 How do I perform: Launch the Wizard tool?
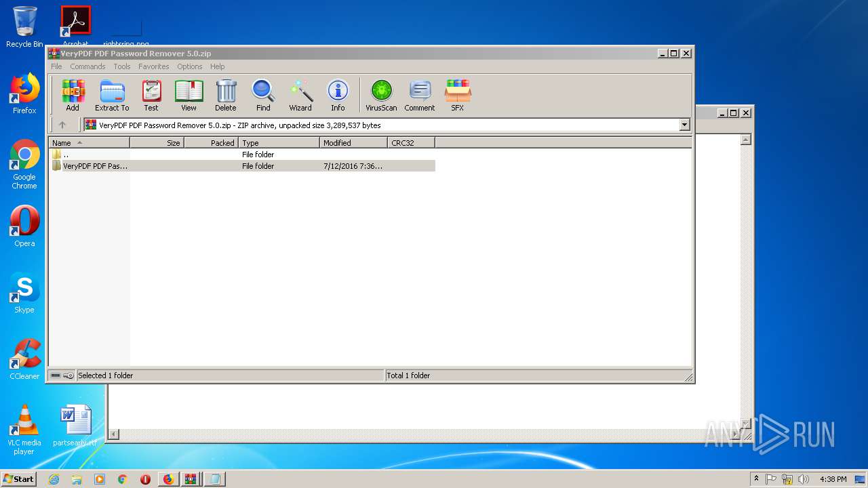(300, 95)
